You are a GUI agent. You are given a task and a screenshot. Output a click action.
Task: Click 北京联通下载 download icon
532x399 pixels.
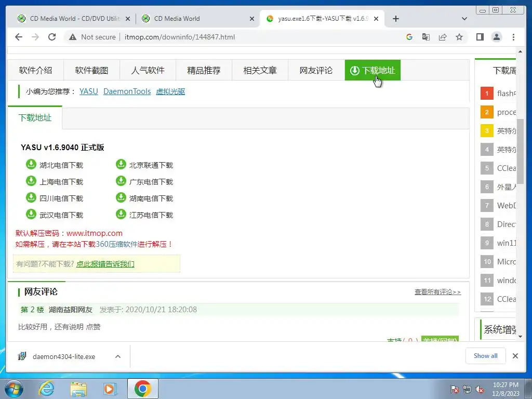(121, 164)
